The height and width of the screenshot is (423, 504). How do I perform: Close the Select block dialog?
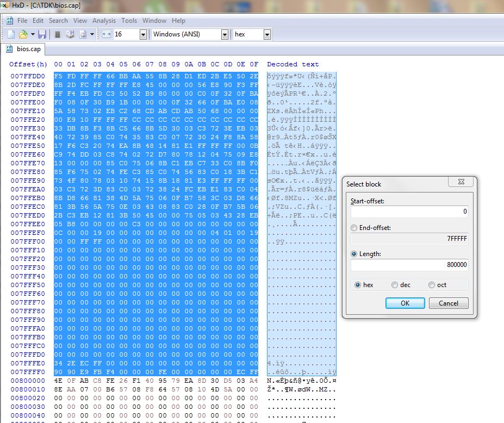(461, 182)
